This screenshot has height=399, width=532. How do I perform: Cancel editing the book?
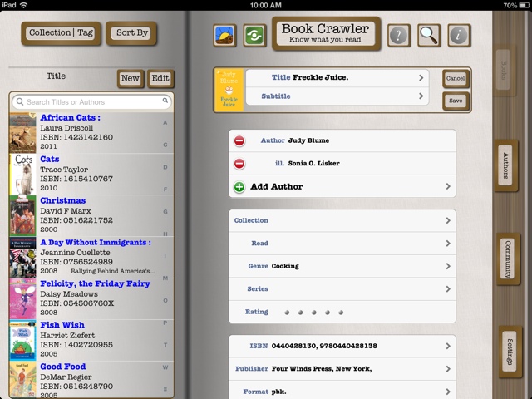coord(456,78)
